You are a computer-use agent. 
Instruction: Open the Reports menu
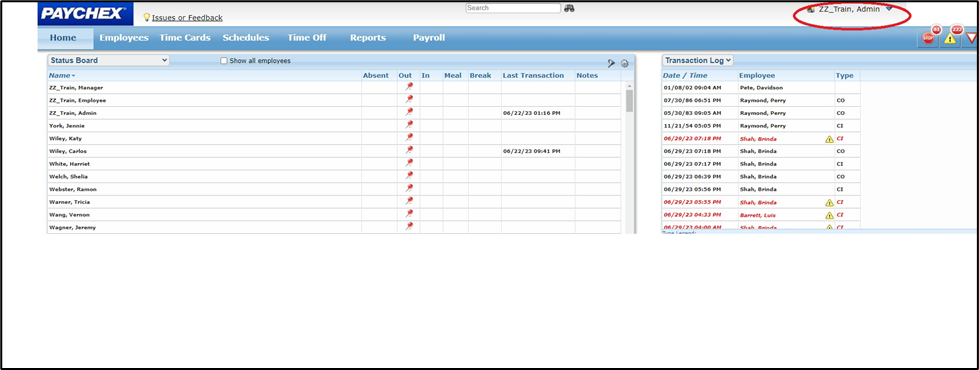(x=368, y=38)
